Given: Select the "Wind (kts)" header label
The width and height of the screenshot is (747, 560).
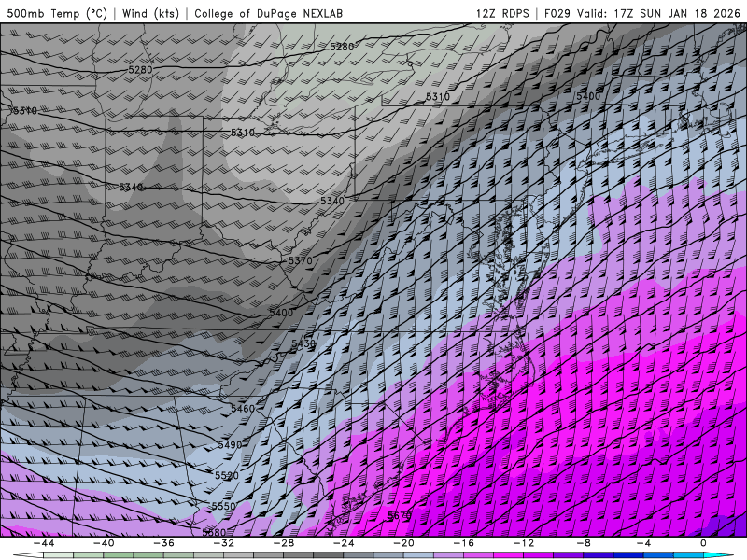Looking at the screenshot, I should click(x=150, y=13).
